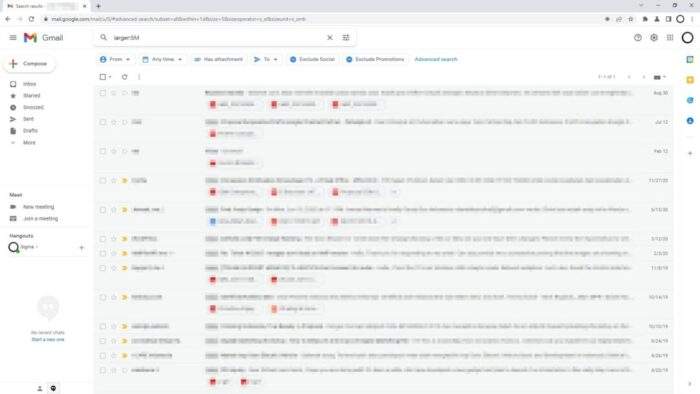Viewport: 700px width, 394px height.
Task: Select the email dated Aug 30
Action: click(x=103, y=93)
